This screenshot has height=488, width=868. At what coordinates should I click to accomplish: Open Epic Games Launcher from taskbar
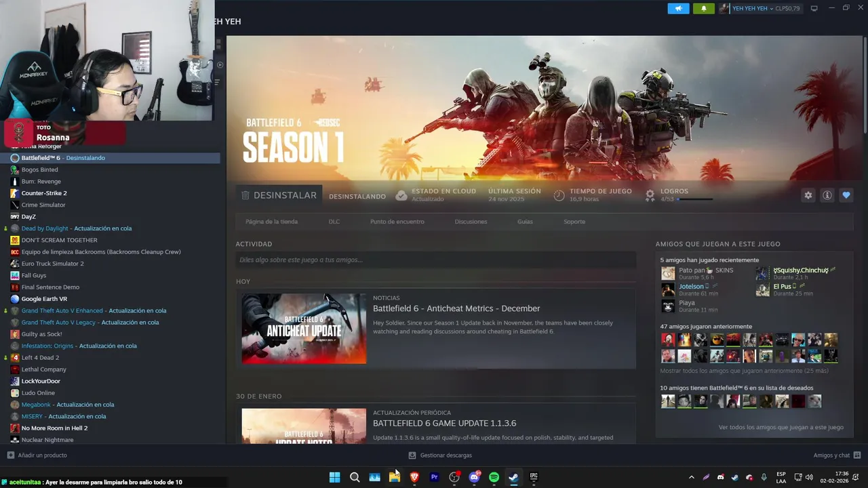[x=534, y=477]
